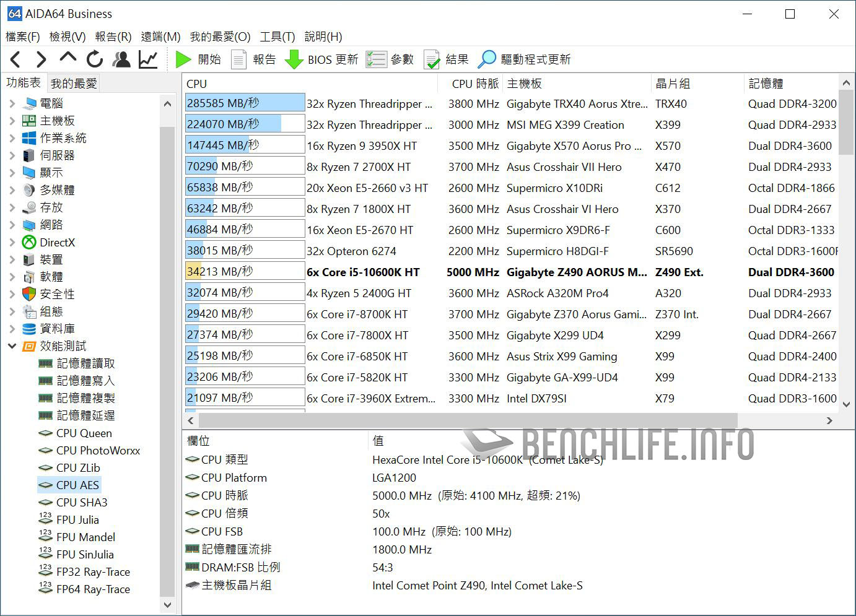Open the Parameters (參數) checklist icon

[376, 59]
